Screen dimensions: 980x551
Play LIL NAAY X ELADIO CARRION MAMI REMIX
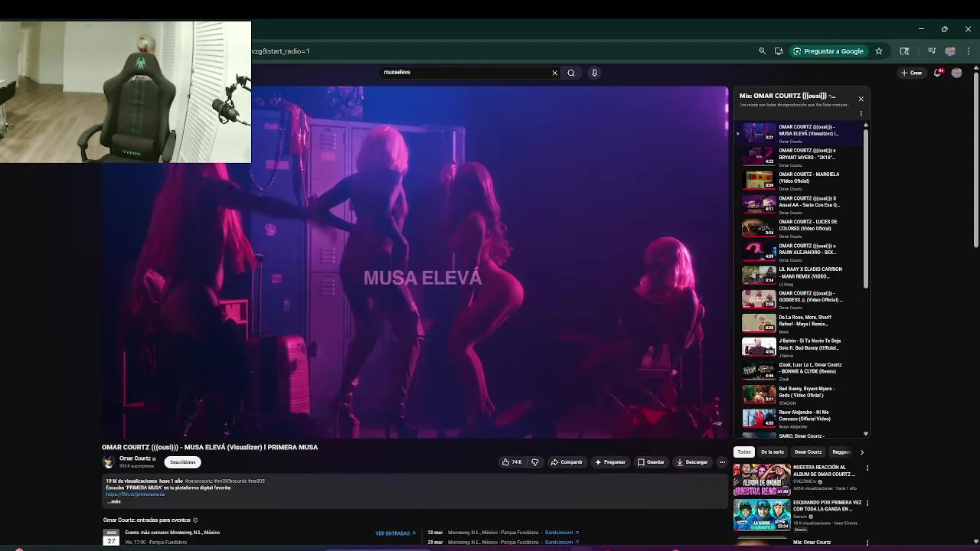click(798, 275)
